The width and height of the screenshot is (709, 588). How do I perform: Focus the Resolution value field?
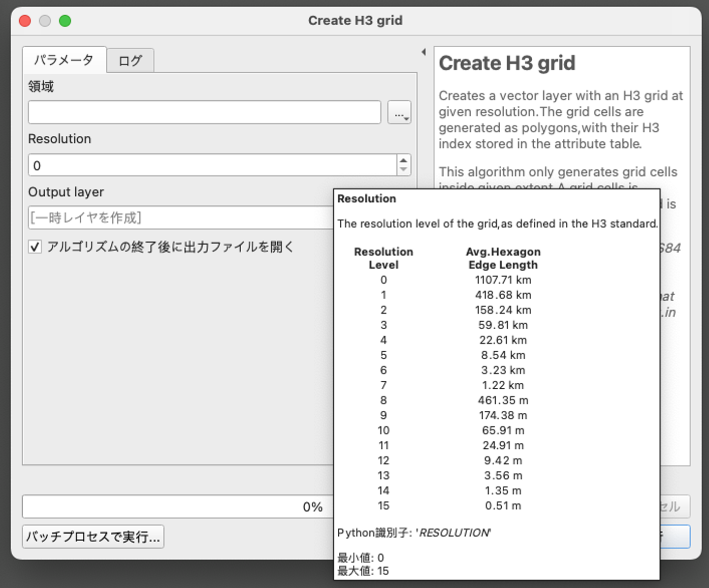(x=212, y=165)
